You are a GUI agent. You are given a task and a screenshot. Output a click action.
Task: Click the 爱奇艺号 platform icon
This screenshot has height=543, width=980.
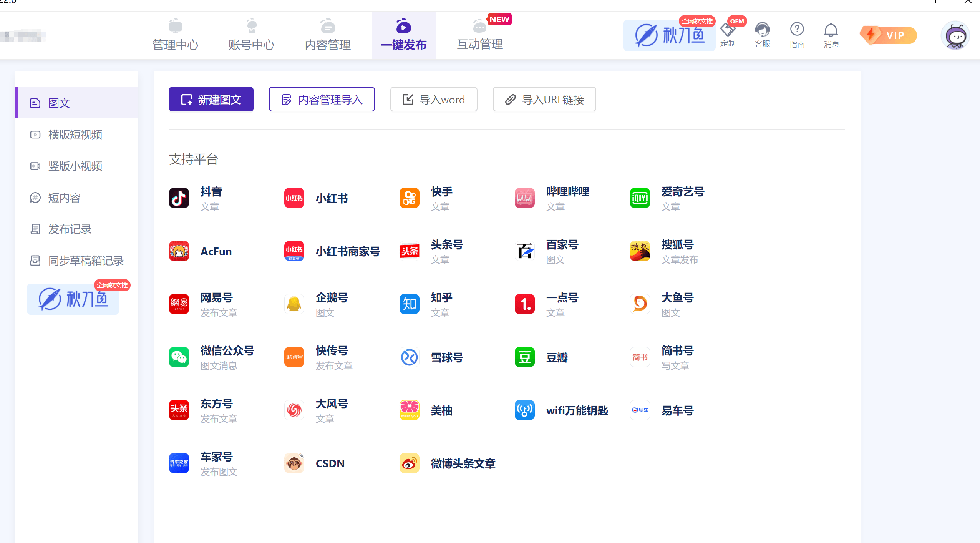coord(640,198)
